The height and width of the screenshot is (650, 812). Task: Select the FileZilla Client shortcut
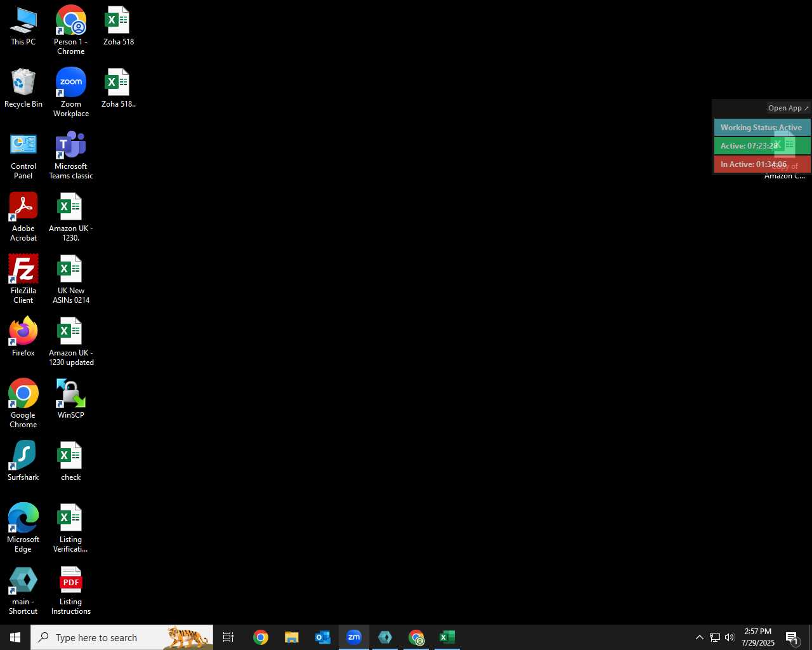click(23, 279)
